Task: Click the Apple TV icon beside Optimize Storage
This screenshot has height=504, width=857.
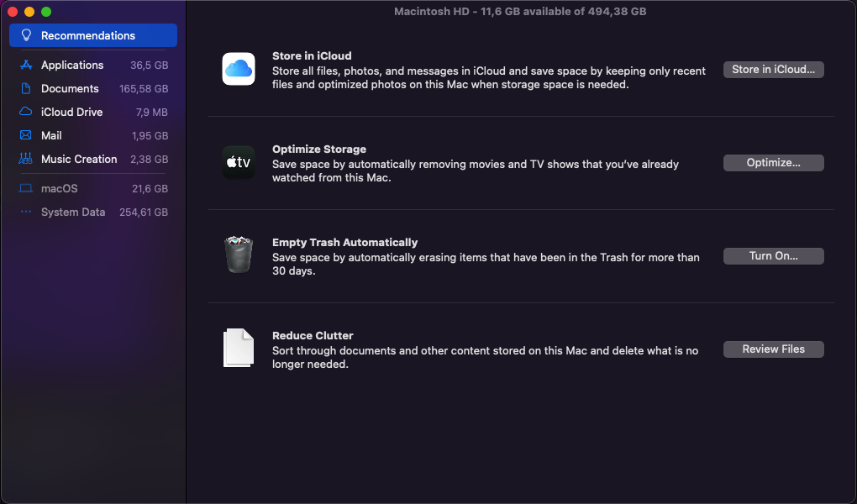Action: (239, 162)
